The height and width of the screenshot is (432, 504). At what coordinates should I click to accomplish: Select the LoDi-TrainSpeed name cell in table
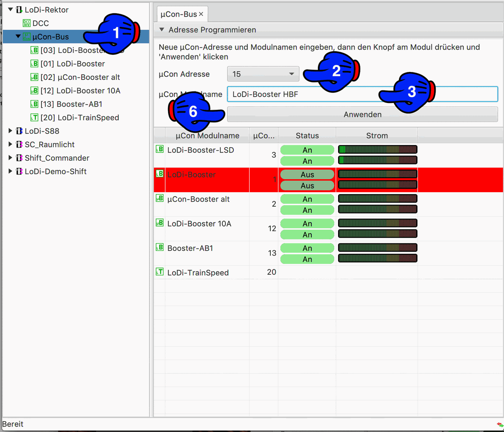[207, 273]
